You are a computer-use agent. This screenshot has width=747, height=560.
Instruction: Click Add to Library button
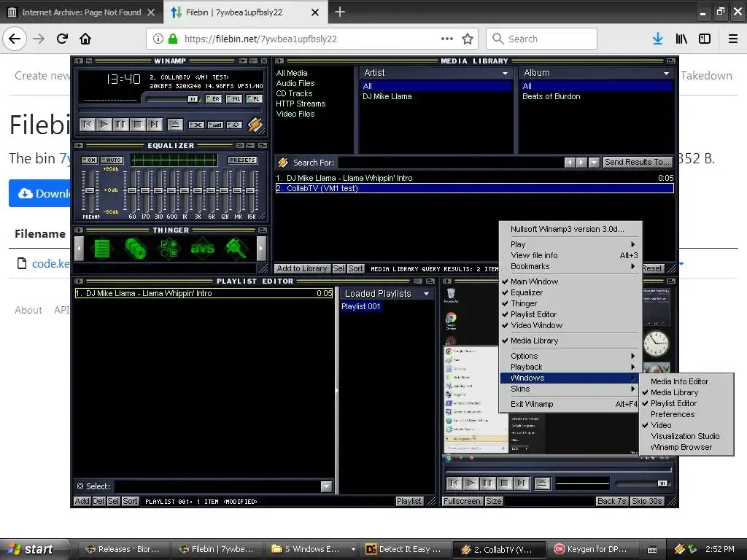coord(302,268)
